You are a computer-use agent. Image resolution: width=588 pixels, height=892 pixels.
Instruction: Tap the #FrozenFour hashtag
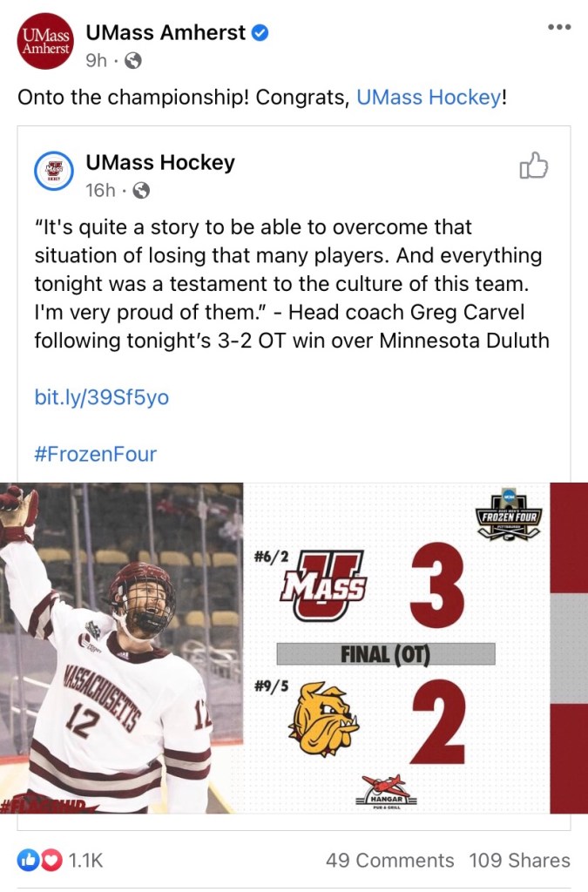[x=95, y=454]
